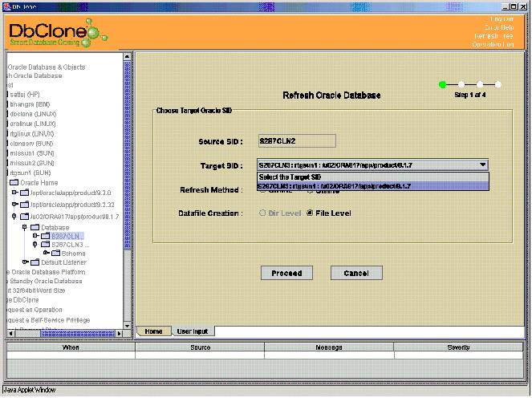Click the tree scroll left arrow
The width and height of the screenshot is (532, 398).
coord(11,334)
